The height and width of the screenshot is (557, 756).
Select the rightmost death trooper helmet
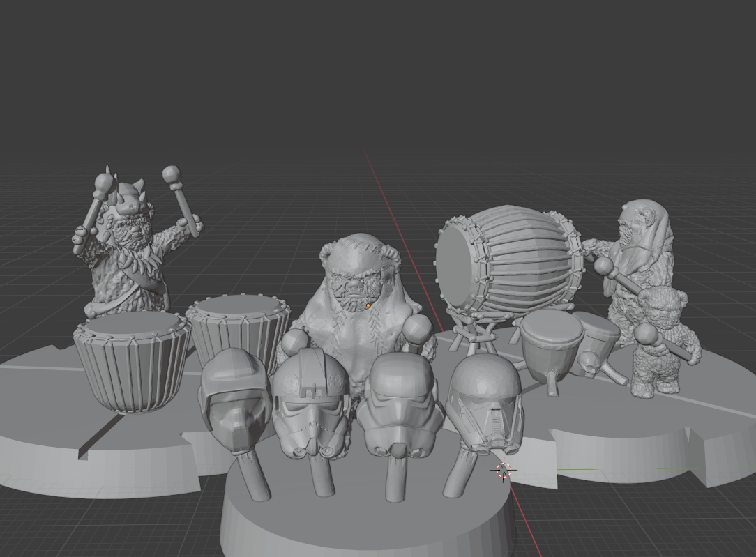pyautogui.click(x=486, y=405)
